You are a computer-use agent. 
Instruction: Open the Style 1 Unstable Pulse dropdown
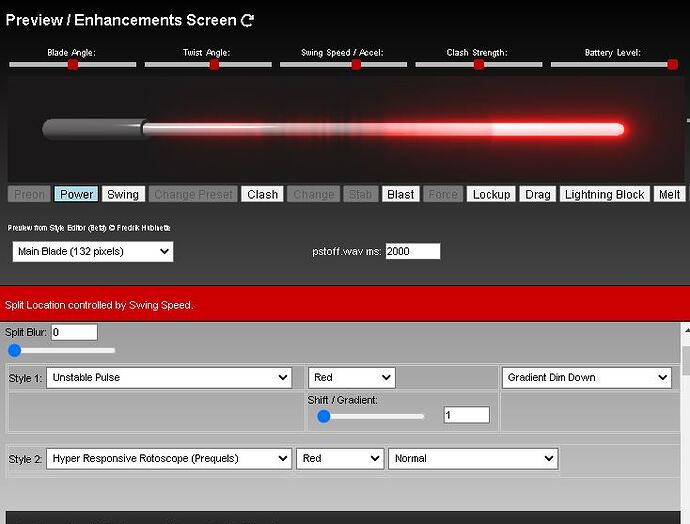[x=169, y=377]
